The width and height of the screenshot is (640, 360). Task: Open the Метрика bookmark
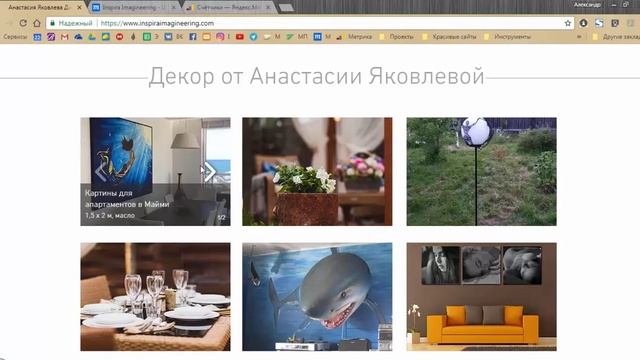pos(354,37)
